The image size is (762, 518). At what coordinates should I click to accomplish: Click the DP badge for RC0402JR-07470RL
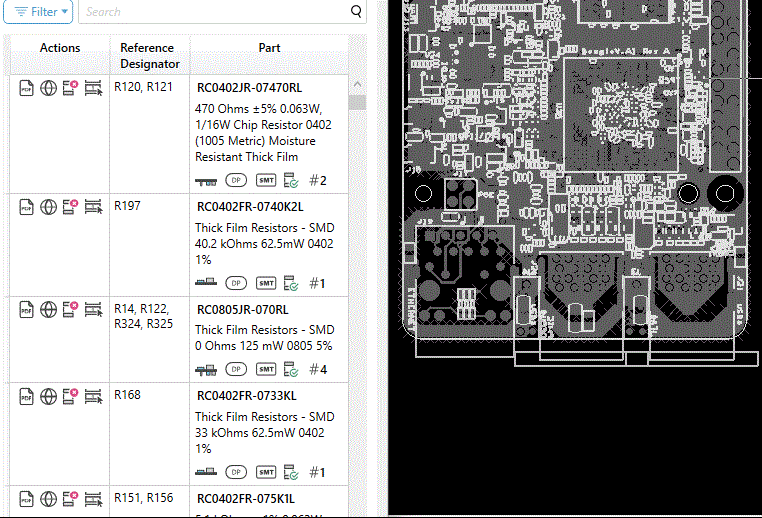click(x=236, y=180)
